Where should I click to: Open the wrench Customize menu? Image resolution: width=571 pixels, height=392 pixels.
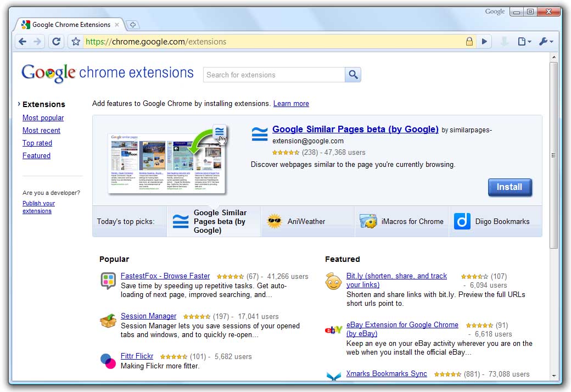546,42
